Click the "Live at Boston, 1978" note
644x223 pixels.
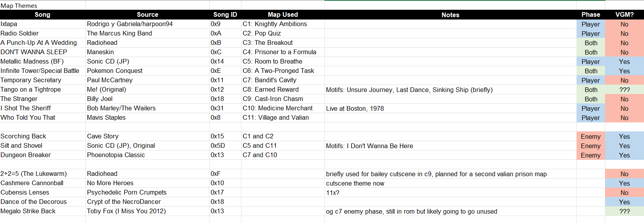[x=355, y=108]
